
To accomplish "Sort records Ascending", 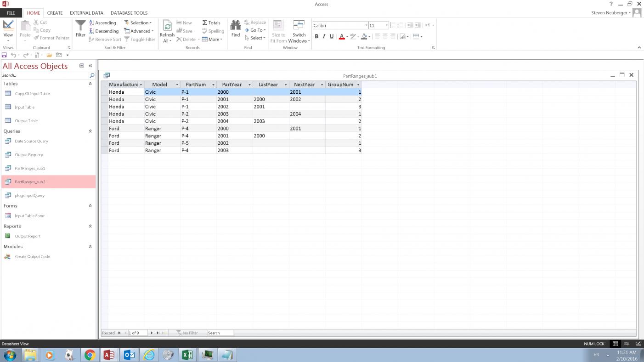I will point(102,23).
